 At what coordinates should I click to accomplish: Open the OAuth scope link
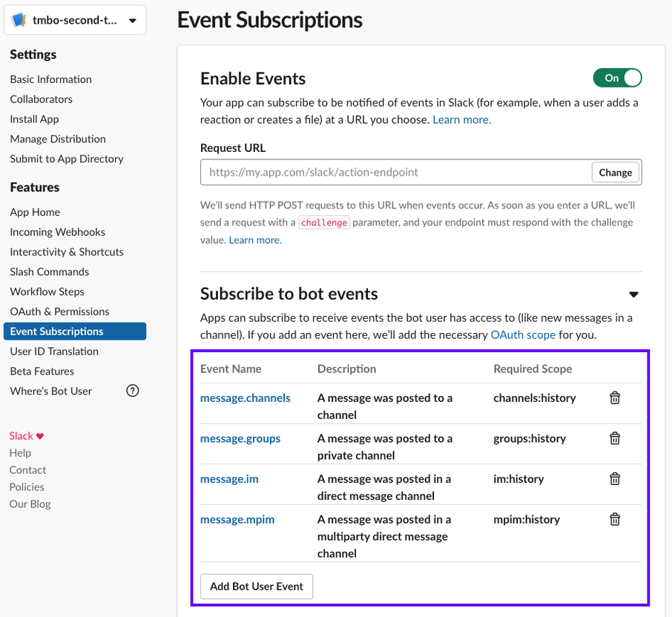click(x=523, y=334)
